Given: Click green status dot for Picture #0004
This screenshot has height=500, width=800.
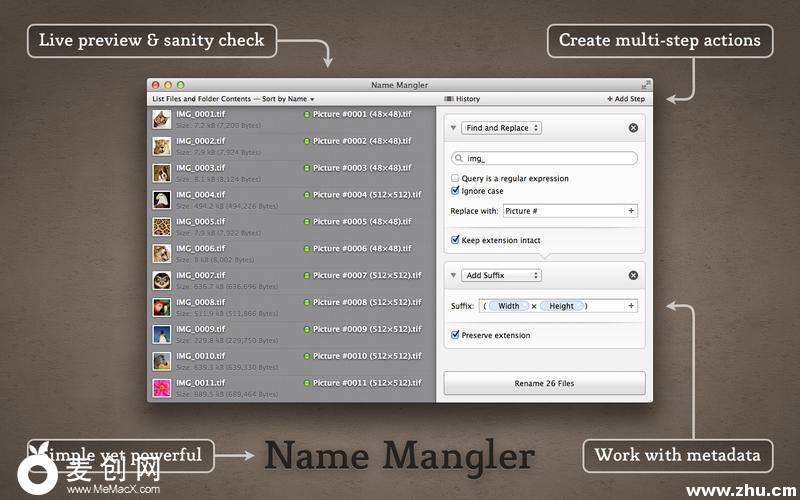Looking at the screenshot, I should click(307, 195).
